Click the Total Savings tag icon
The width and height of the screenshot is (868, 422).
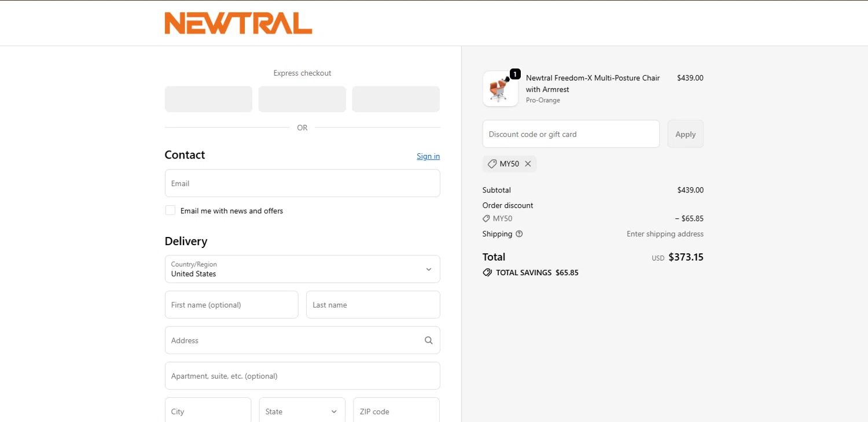(487, 273)
